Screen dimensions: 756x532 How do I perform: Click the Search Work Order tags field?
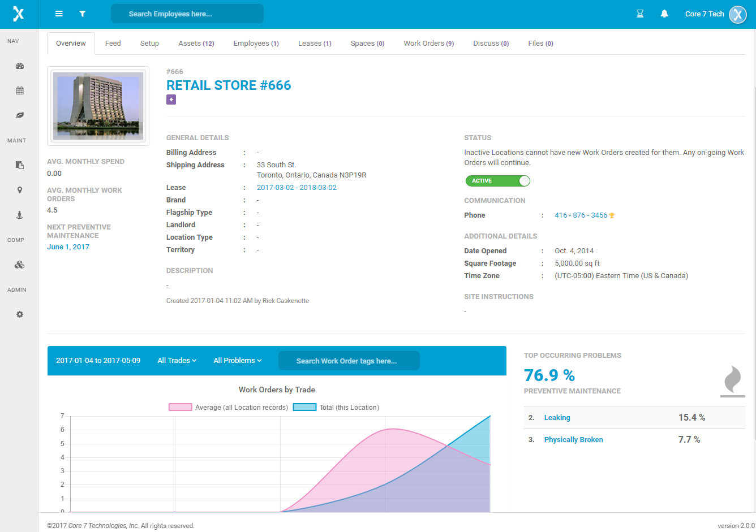[x=349, y=361]
